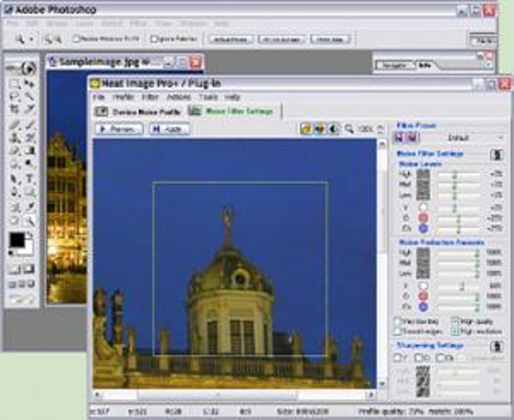514x420 pixels.
Task: Enable Smooth edges checkbox
Action: click(x=398, y=331)
